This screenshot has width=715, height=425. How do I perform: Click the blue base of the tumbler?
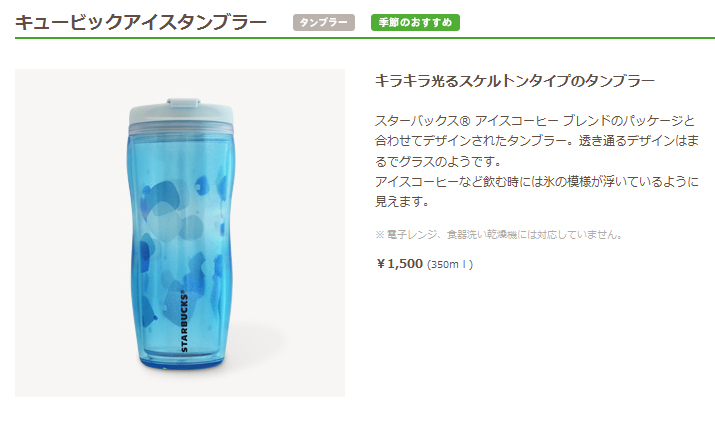(x=182, y=361)
